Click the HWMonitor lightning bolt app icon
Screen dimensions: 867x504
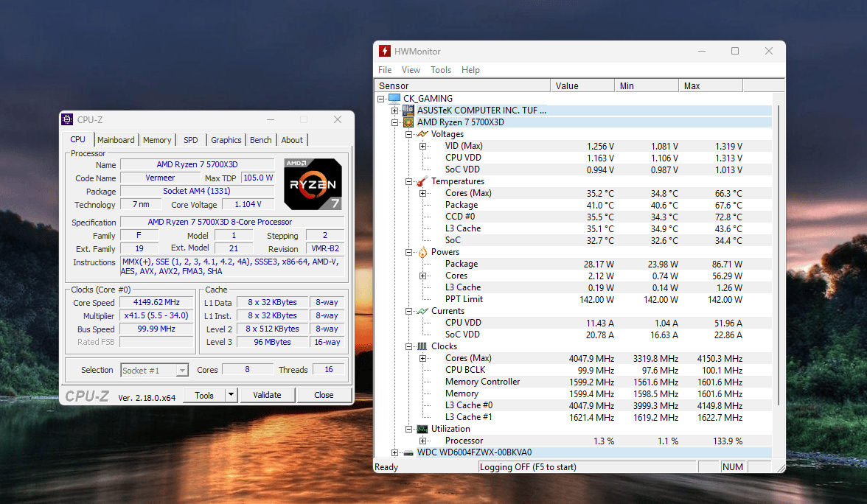[385, 51]
